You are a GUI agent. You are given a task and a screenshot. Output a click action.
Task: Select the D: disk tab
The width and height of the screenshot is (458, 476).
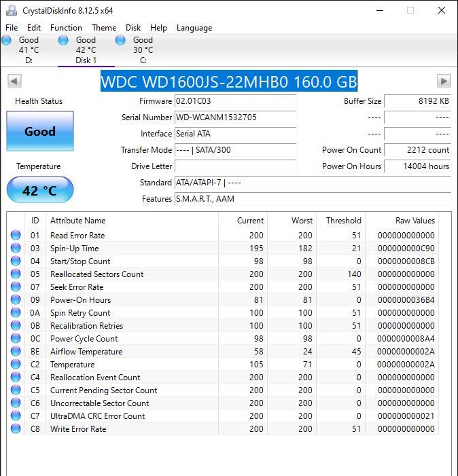tap(29, 50)
